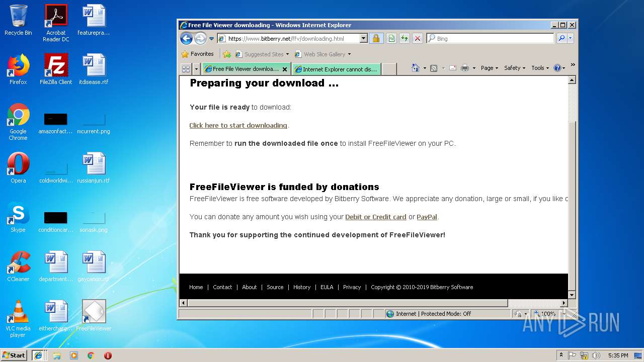Expand the command bar overflow chevron
The width and height of the screenshot is (644, 362).
[x=573, y=65]
